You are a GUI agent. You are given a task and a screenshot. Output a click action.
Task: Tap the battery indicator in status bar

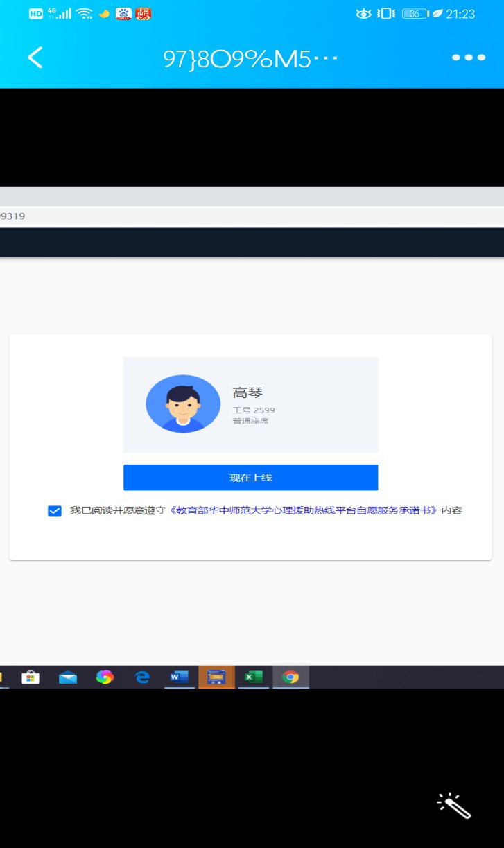[x=415, y=14]
